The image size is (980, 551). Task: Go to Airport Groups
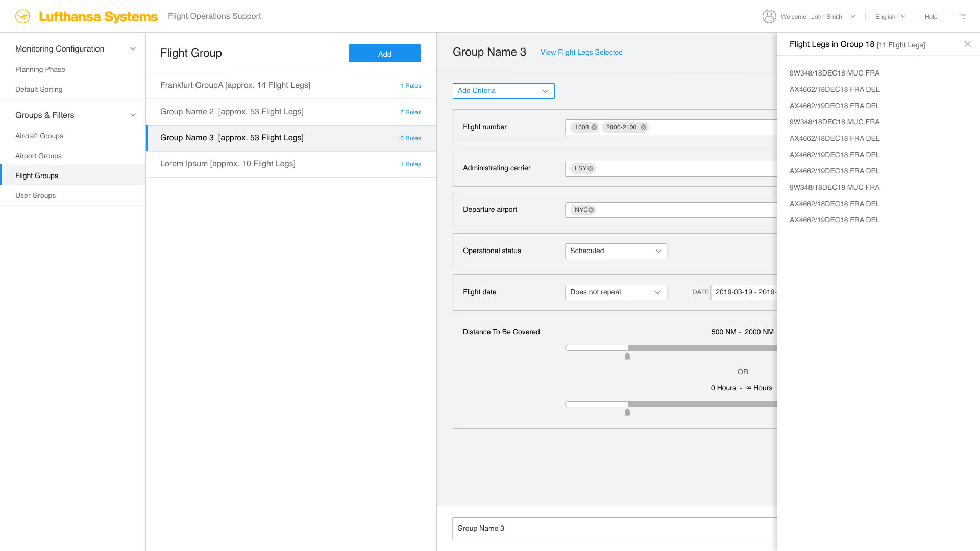click(x=38, y=156)
